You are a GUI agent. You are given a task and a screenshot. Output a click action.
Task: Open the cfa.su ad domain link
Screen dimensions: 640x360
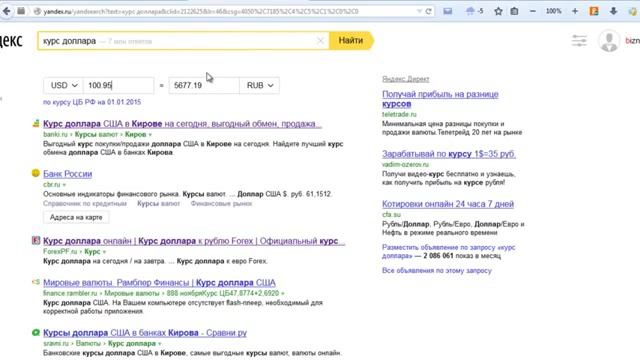pos(391,215)
